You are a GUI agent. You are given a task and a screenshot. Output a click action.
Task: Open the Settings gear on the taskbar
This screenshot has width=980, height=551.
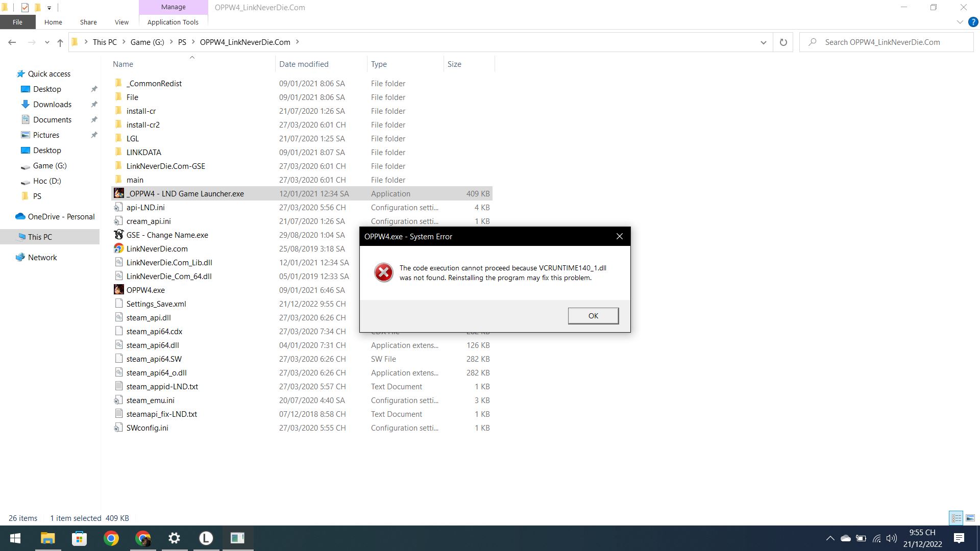pyautogui.click(x=174, y=538)
